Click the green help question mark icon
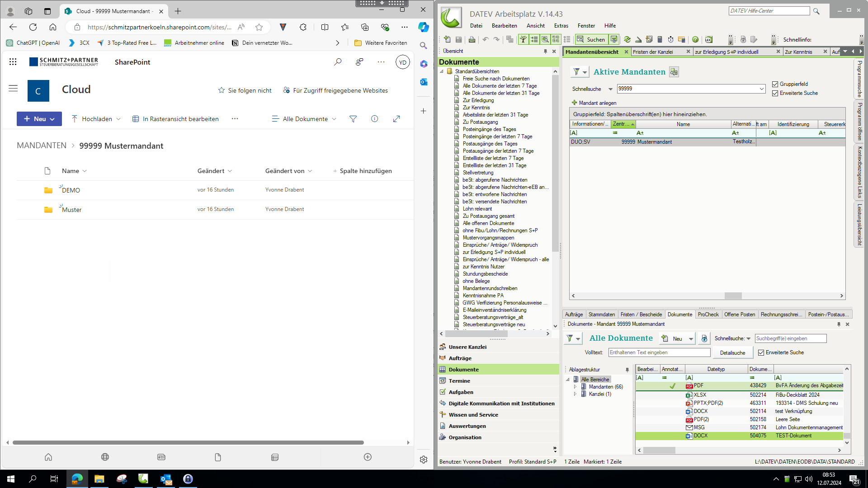868x488 pixels. [x=695, y=39]
